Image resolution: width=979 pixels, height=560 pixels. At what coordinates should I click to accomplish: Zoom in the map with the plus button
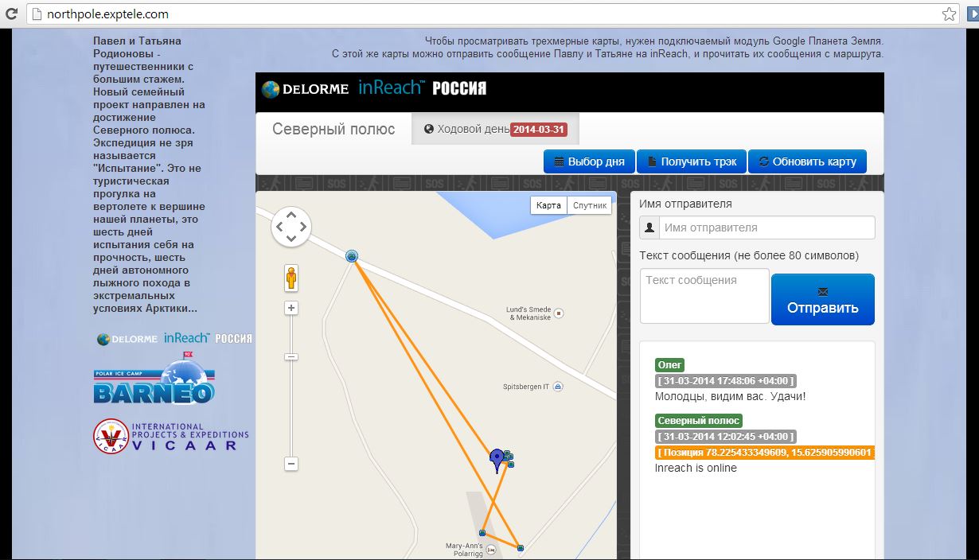[x=291, y=309]
